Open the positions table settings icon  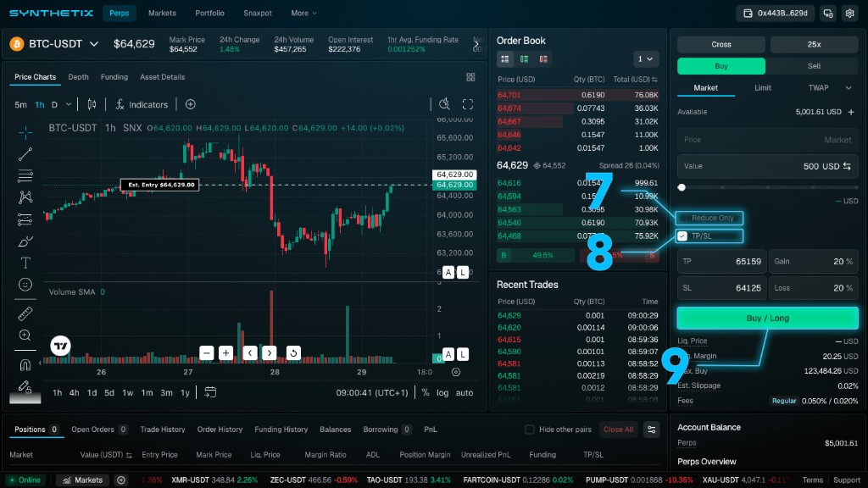[x=652, y=430]
